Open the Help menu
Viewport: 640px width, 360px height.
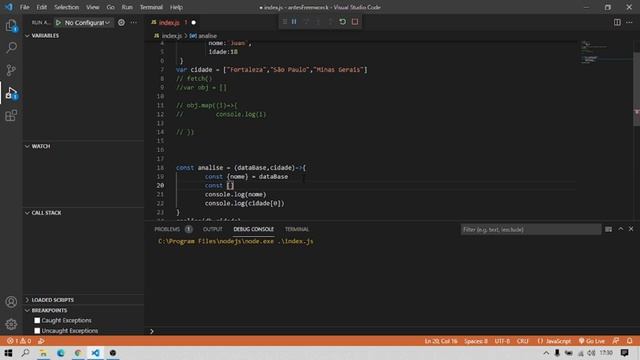[x=176, y=7]
